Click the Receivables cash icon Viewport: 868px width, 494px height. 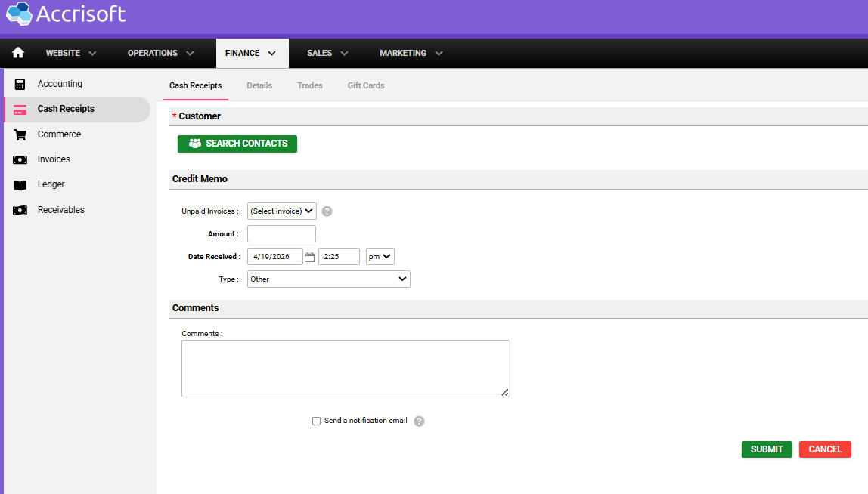[x=20, y=210]
